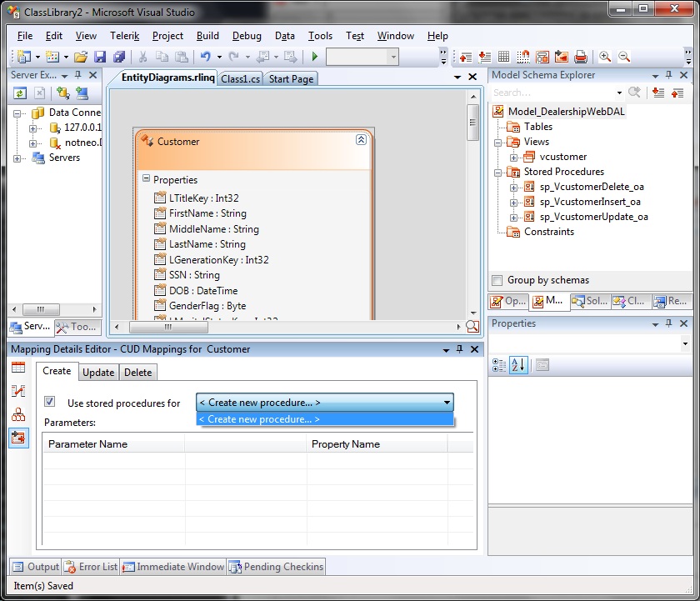Click Connect to Database icon in Server Explorer
The width and height of the screenshot is (700, 601).
63,93
